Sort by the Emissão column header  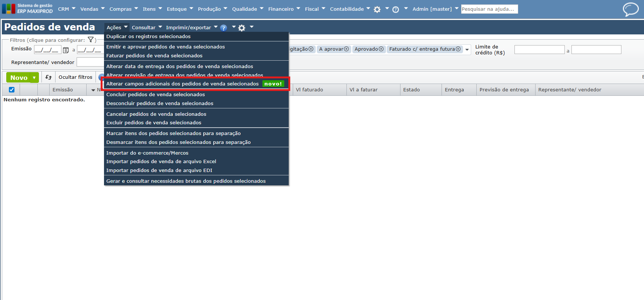point(63,90)
